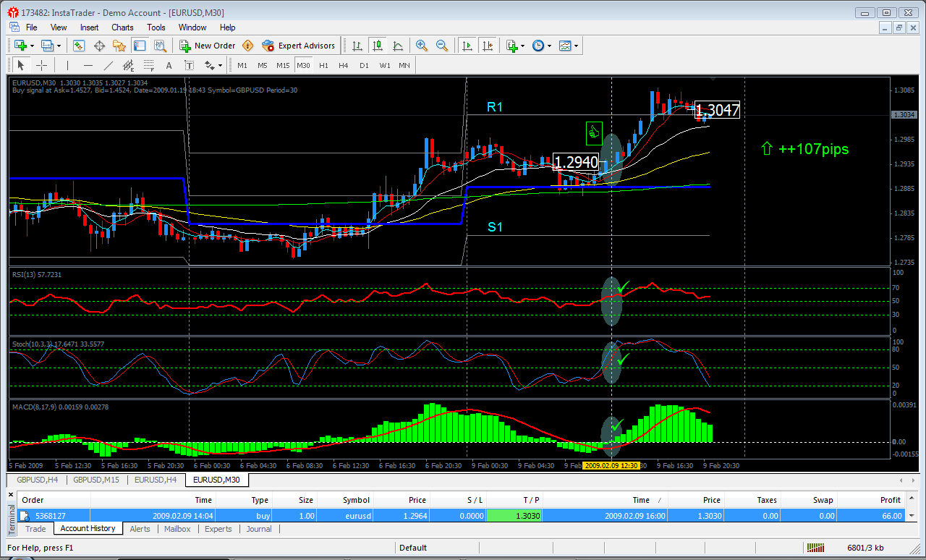Viewport: 926px width, 560px height.
Task: Click green T/P cell 1.3030
Action: pyautogui.click(x=514, y=516)
